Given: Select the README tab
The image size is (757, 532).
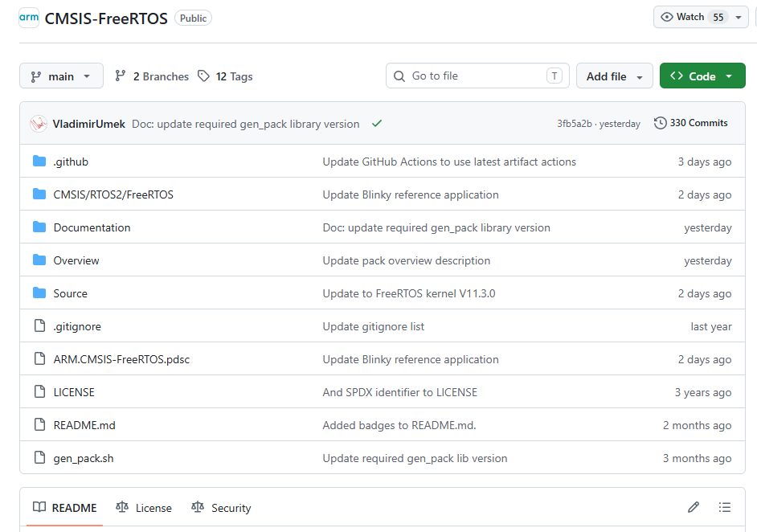Looking at the screenshot, I should point(65,508).
